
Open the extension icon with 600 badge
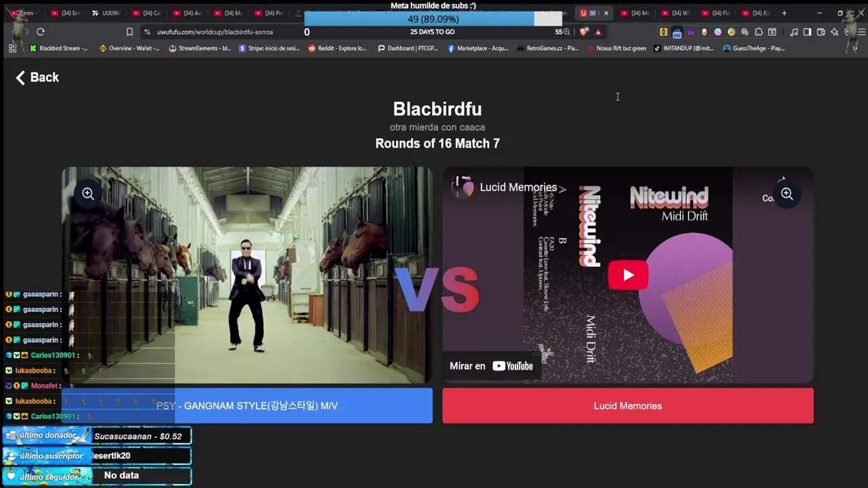tap(677, 32)
